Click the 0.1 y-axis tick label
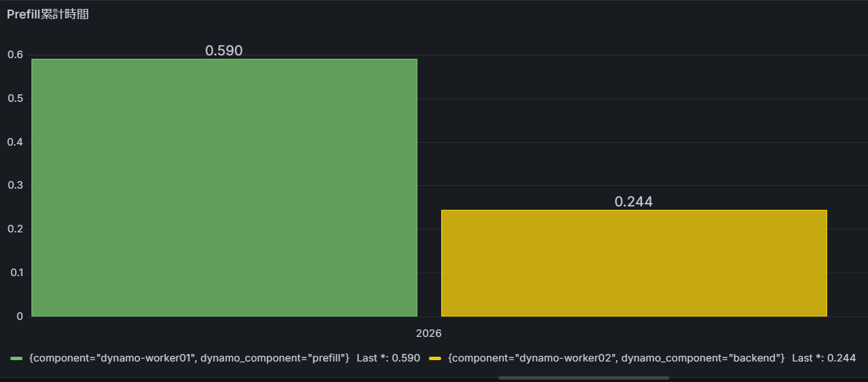The width and height of the screenshot is (868, 382). point(15,273)
